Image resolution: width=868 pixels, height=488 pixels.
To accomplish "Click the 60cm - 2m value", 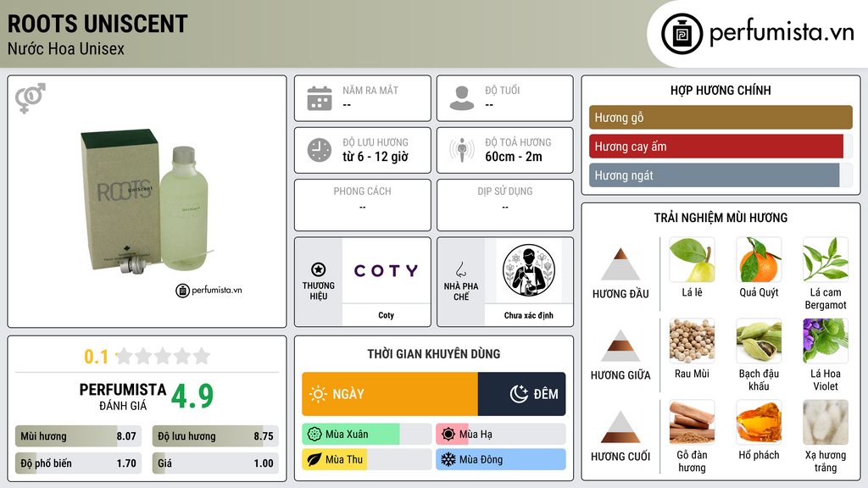I will (x=514, y=157).
